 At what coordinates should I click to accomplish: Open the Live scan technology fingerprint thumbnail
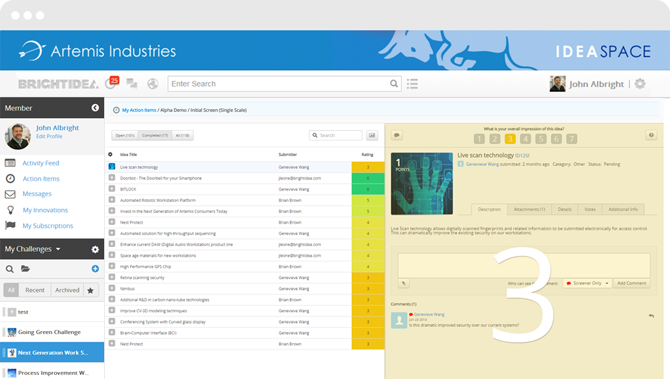tap(422, 184)
